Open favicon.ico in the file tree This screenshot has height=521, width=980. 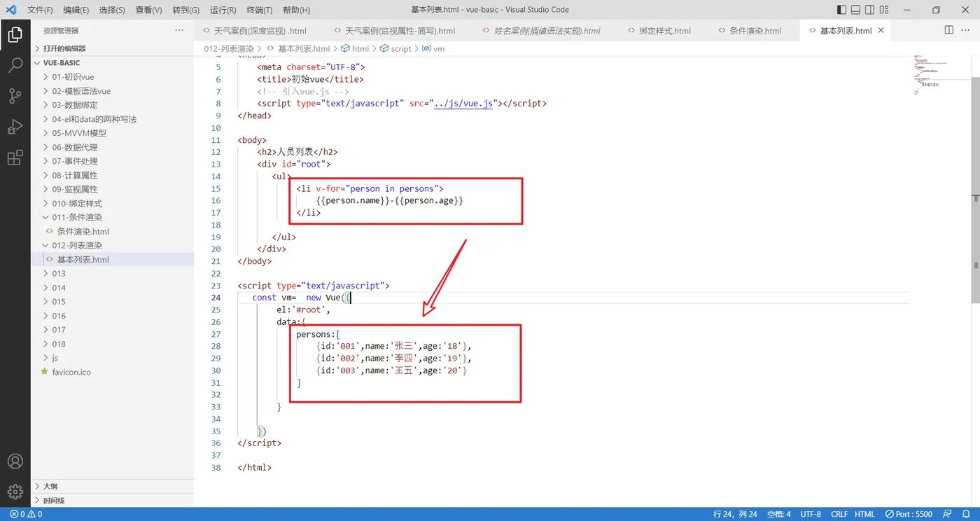[x=112, y=372]
